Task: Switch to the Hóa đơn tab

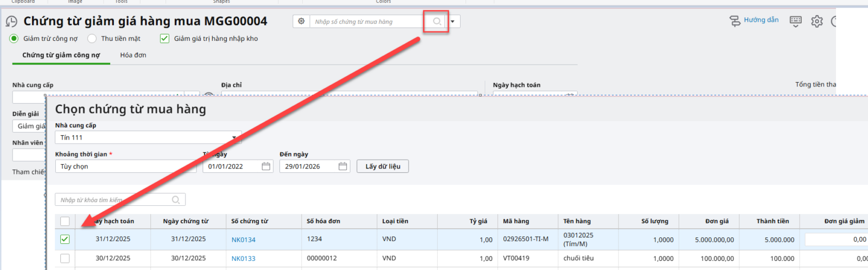Action: [x=133, y=55]
